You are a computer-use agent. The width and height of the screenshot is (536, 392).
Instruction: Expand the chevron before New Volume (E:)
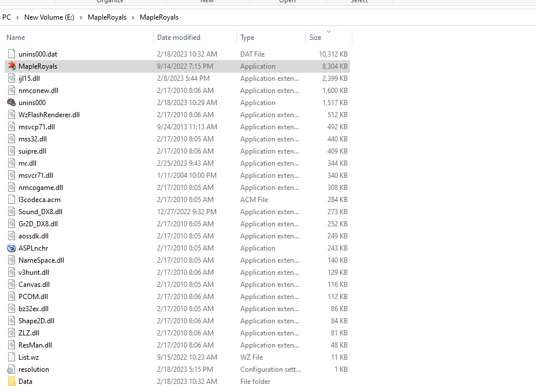coord(17,17)
